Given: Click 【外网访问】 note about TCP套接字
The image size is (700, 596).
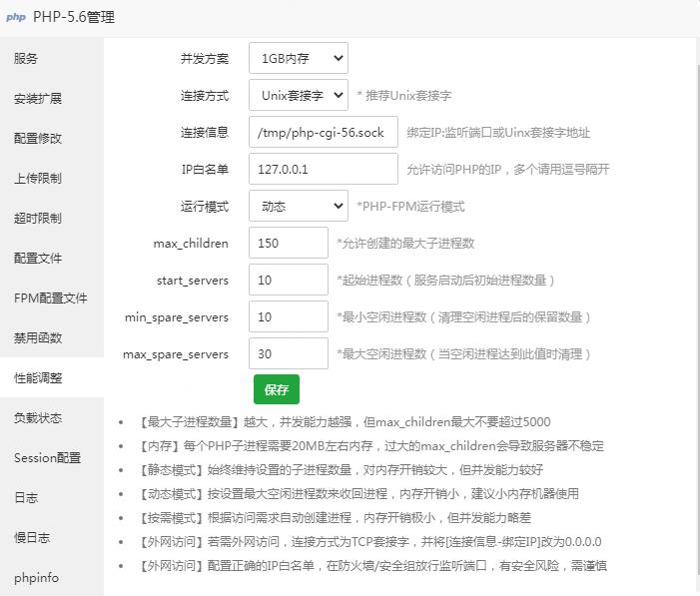Looking at the screenshot, I should pos(369,542).
